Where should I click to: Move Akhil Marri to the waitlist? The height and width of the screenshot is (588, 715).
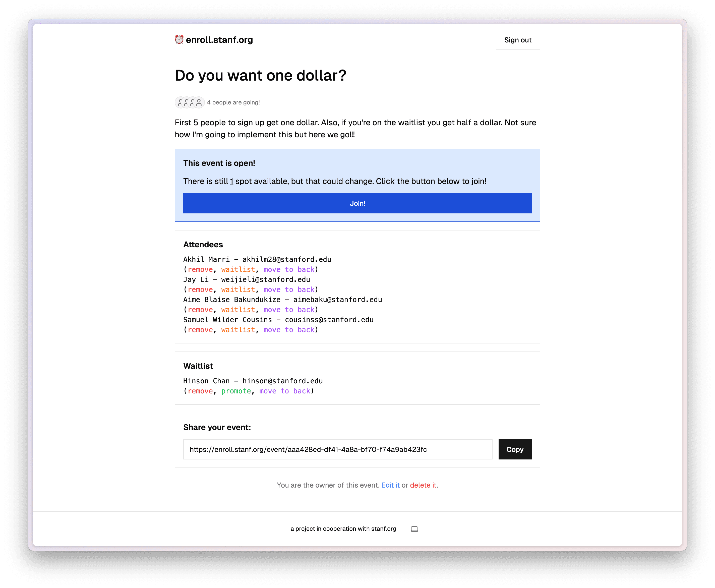(238, 270)
